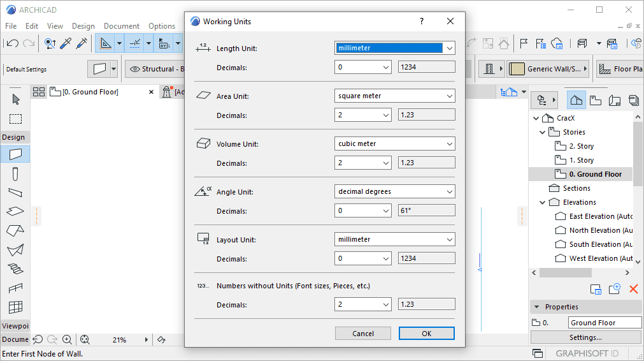Open the Edit menu

pos(32,26)
